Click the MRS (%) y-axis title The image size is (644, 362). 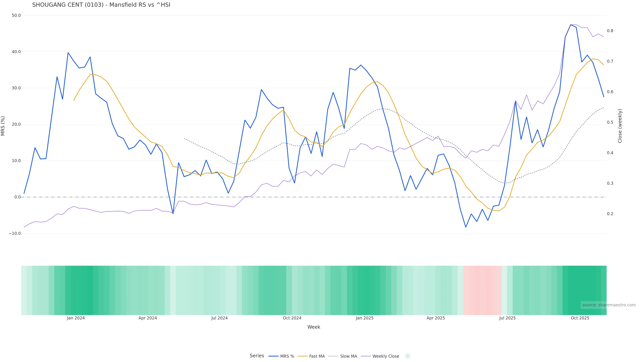coord(3,126)
